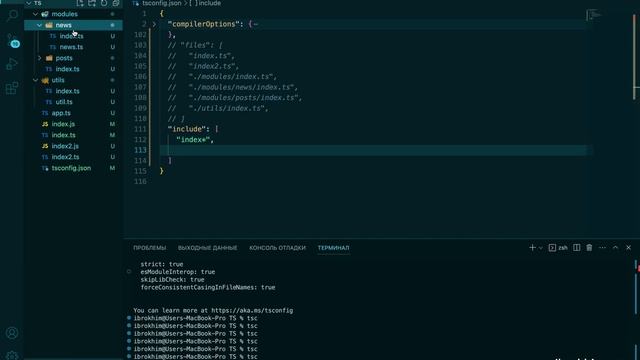Refresh the explorer file tree
Image resolution: width=640 pixels, height=360 pixels.
point(104,3)
